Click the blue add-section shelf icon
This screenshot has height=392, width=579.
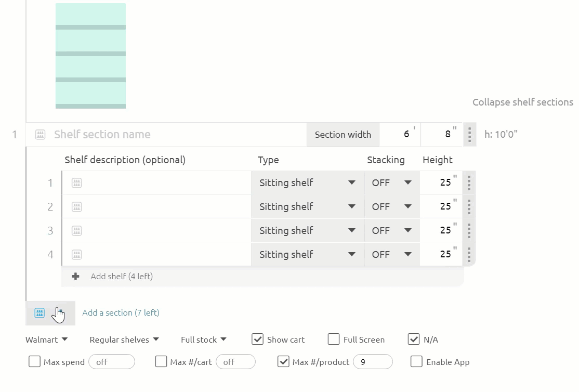click(40, 313)
